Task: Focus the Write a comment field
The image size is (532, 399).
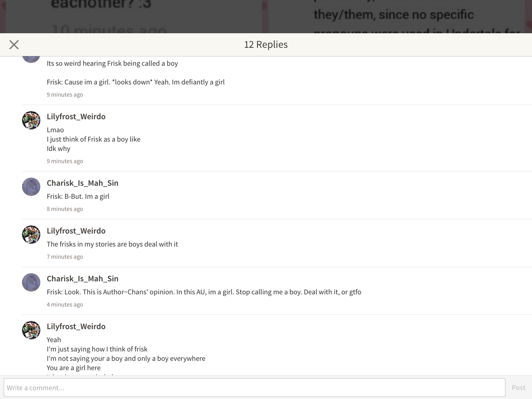Action: [254, 388]
